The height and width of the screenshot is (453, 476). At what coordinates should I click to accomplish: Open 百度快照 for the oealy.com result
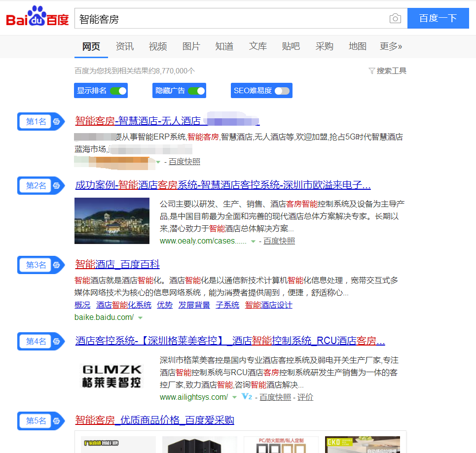[279, 241]
